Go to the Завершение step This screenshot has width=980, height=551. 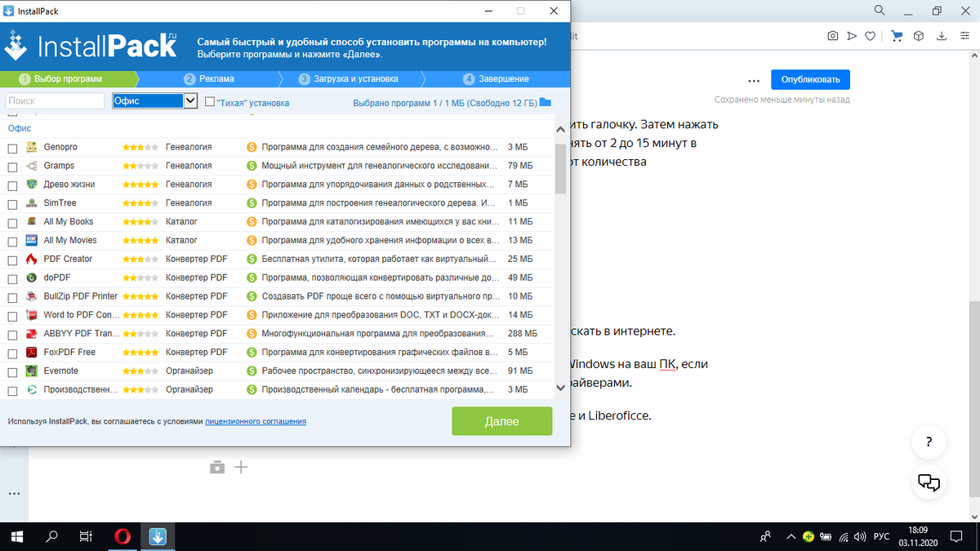[x=497, y=79]
